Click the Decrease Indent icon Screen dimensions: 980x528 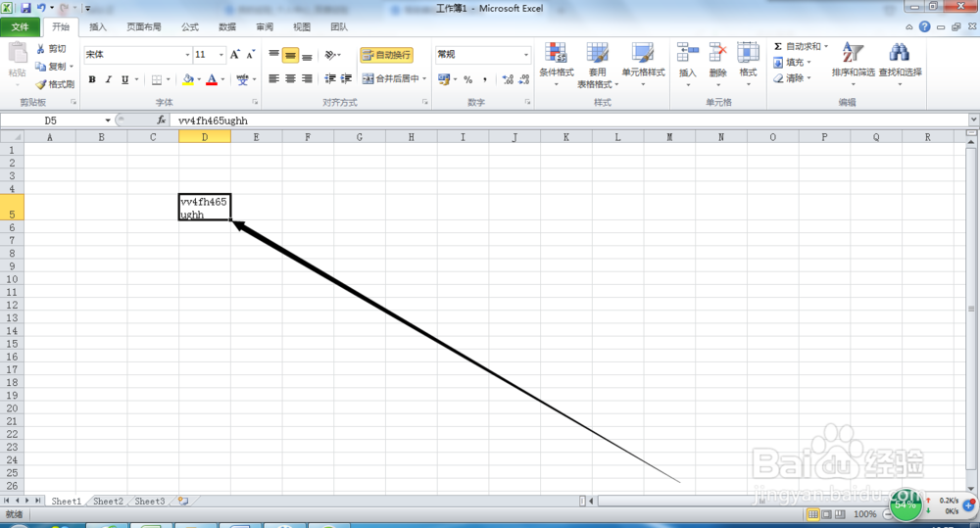(330, 78)
